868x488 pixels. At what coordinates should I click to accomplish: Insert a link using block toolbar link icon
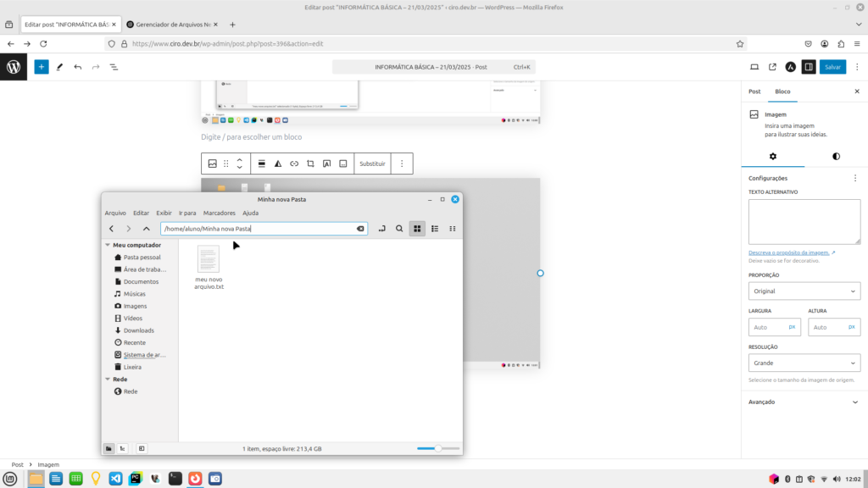pyautogui.click(x=294, y=164)
